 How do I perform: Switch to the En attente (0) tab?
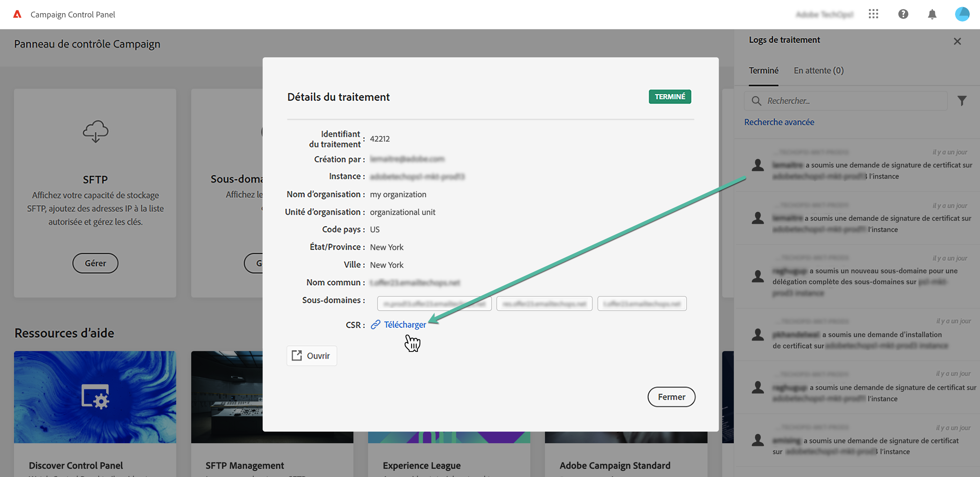(x=818, y=71)
